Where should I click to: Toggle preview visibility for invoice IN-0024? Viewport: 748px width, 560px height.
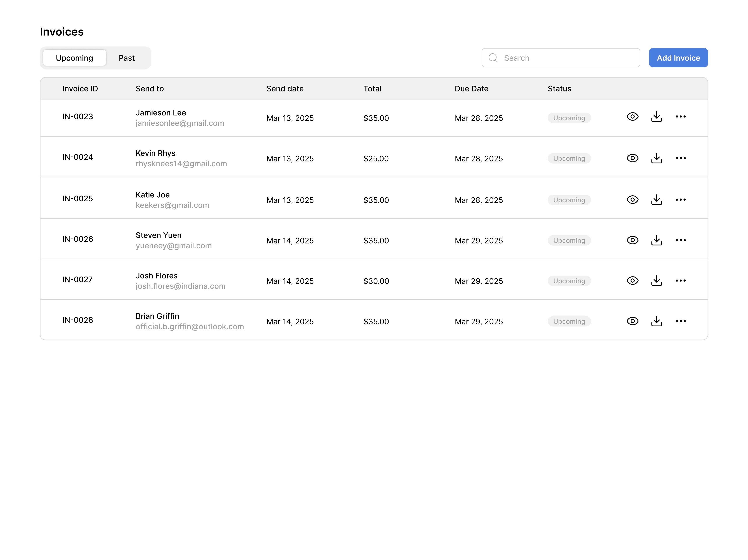(632, 158)
